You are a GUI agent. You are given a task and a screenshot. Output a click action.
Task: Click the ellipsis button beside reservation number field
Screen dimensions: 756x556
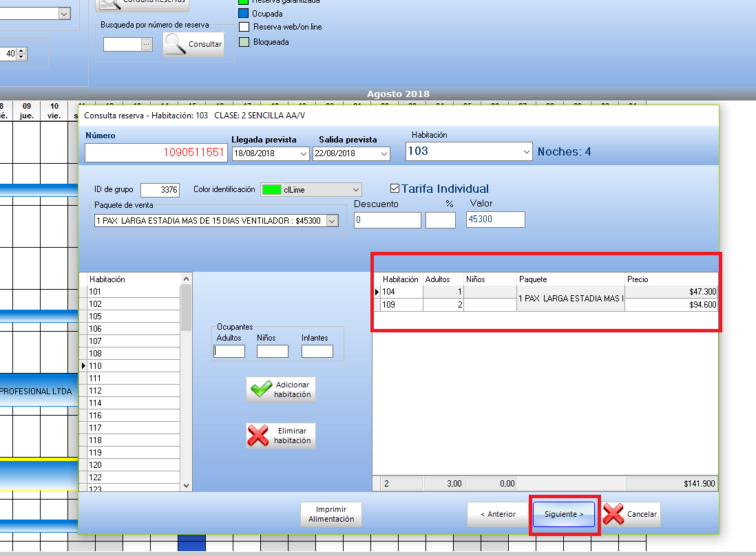pos(145,44)
